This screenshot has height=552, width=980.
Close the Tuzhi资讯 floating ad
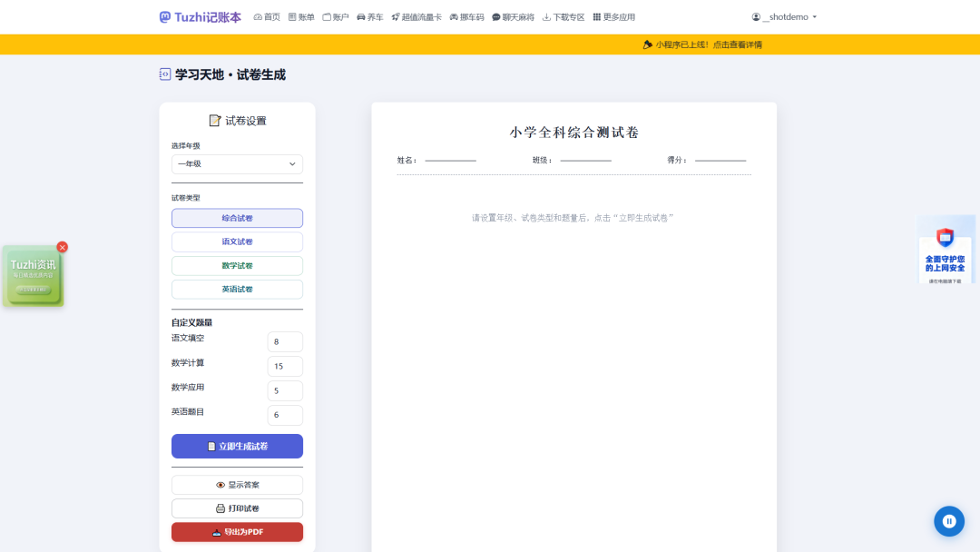click(x=62, y=247)
